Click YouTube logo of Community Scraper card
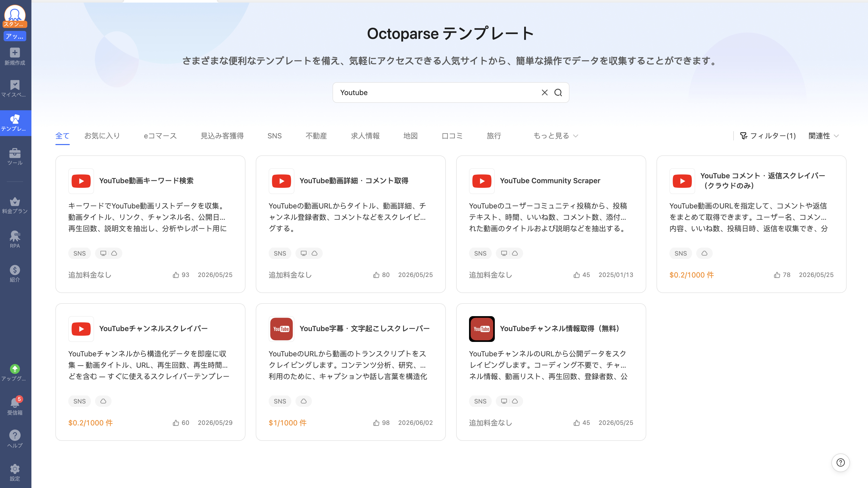Viewport: 868px width, 488px height. coord(482,181)
